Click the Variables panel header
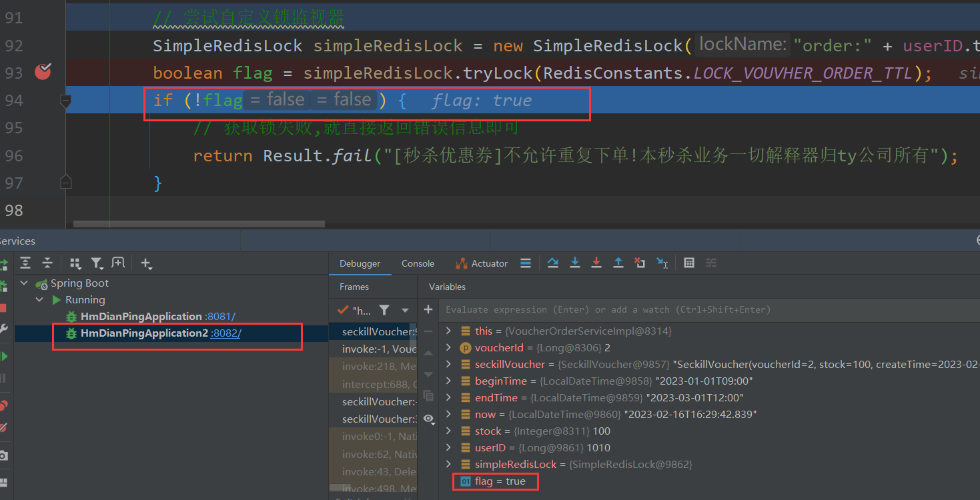 coord(447,287)
